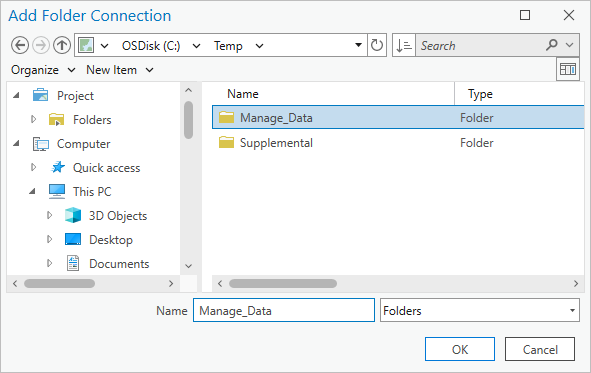
Task: Go forward with the right arrow button
Action: point(41,46)
